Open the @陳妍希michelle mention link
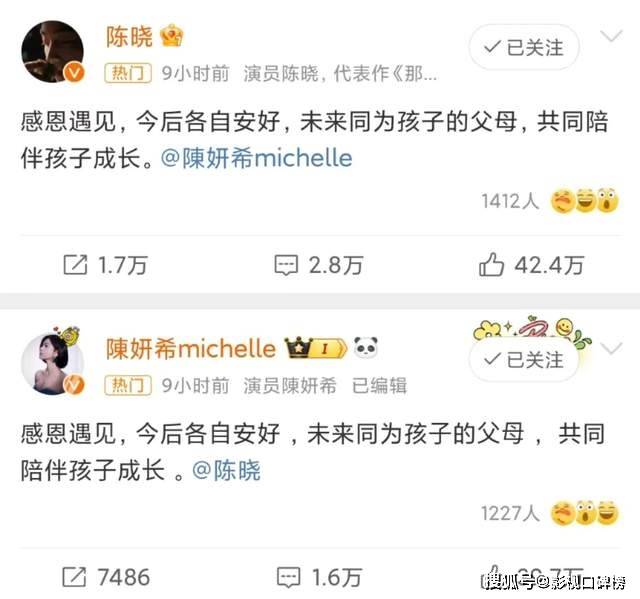Screen dimensions: 640x599 coord(256,158)
